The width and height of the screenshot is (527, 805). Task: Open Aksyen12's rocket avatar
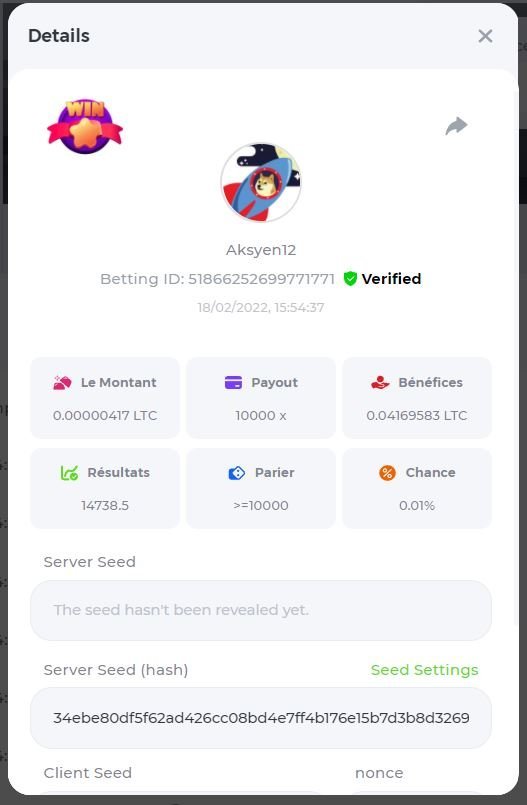[x=261, y=182]
